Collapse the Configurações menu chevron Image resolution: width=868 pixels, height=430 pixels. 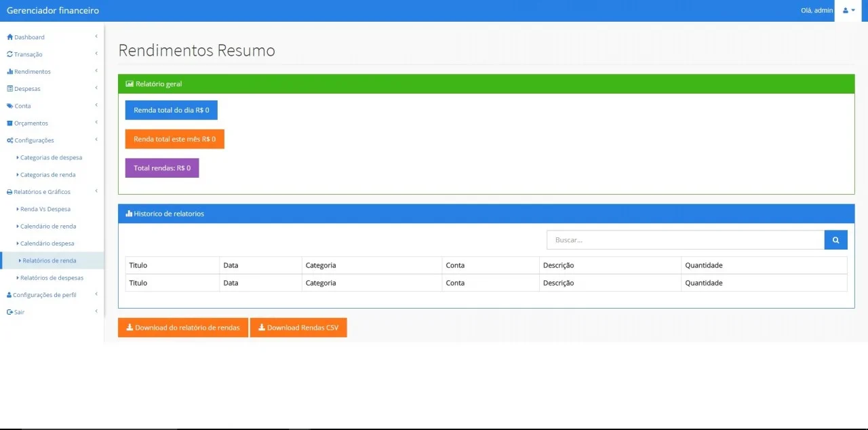click(96, 140)
